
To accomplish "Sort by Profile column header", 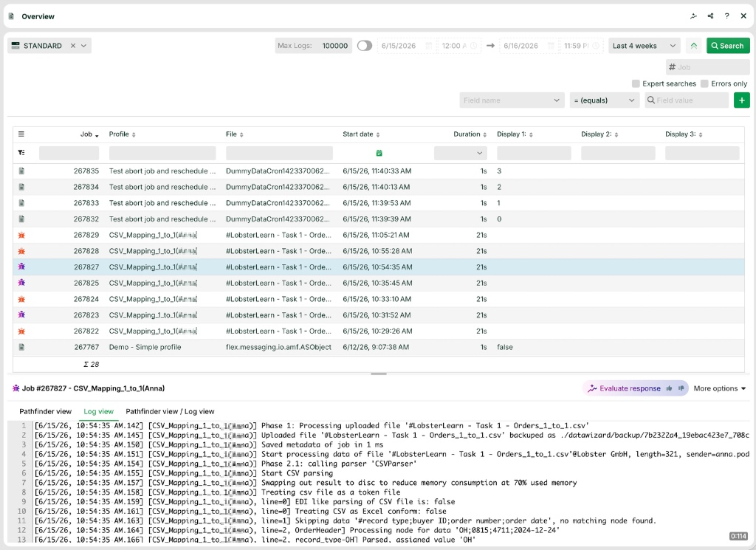I will [122, 134].
